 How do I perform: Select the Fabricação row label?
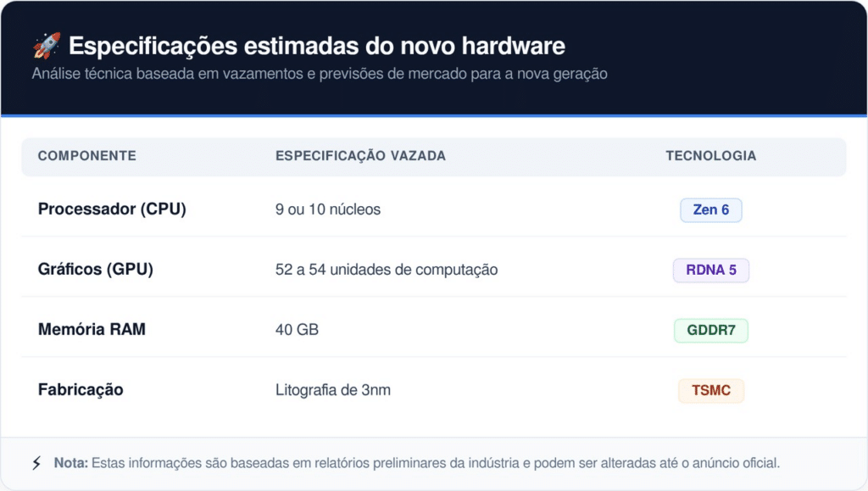[x=81, y=390]
